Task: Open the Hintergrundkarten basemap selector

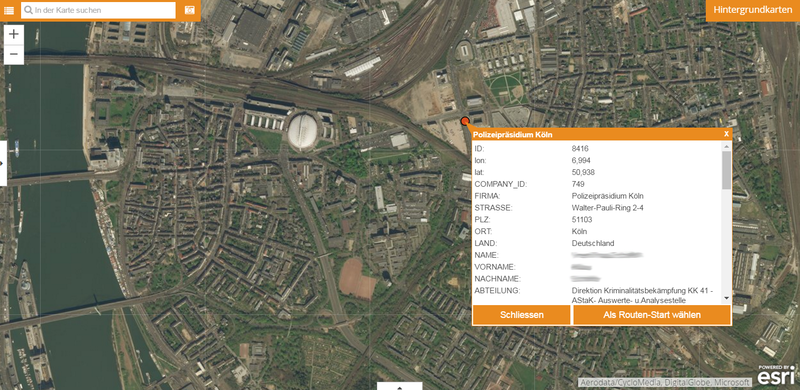Action: click(x=753, y=10)
